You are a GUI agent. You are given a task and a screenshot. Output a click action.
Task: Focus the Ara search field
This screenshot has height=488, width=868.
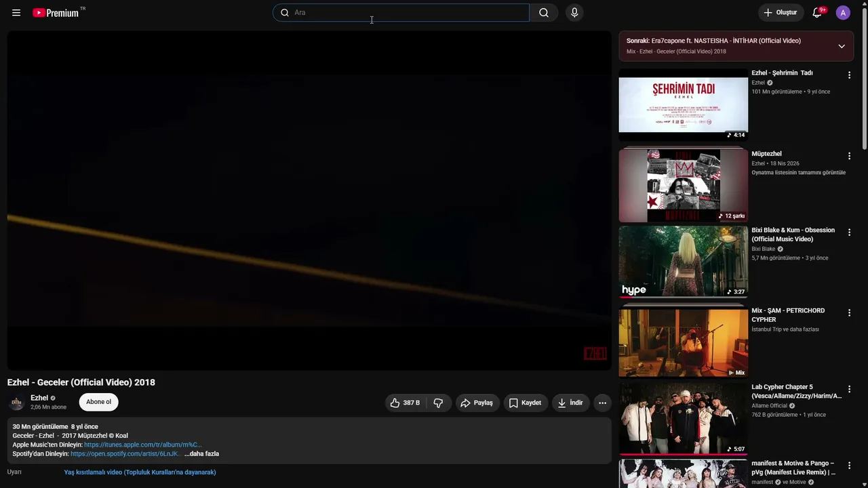click(x=401, y=13)
